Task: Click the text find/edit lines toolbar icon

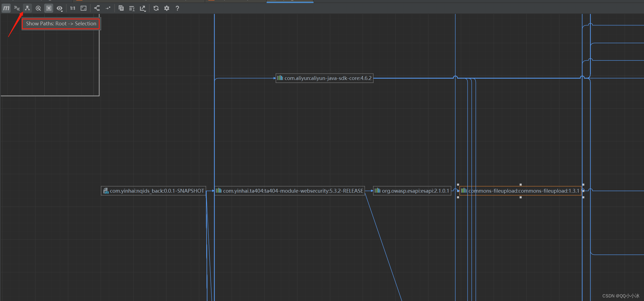Action: pyautogui.click(x=132, y=8)
